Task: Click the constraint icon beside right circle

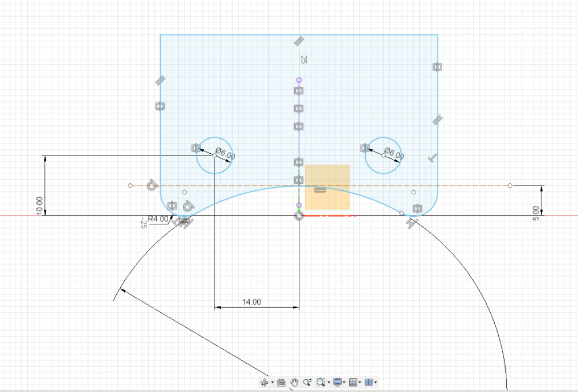Action: (x=365, y=148)
